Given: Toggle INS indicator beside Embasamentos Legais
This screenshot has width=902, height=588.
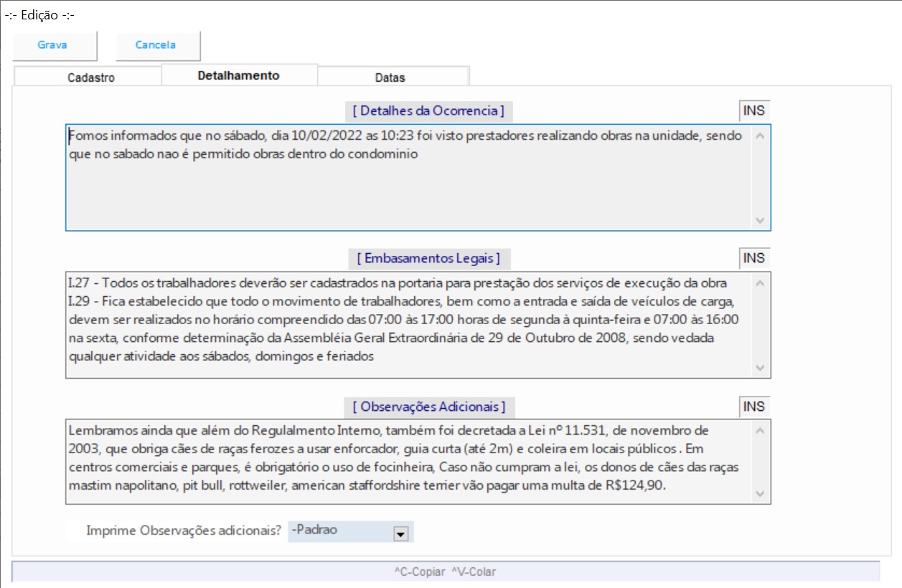Looking at the screenshot, I should pyautogui.click(x=754, y=258).
